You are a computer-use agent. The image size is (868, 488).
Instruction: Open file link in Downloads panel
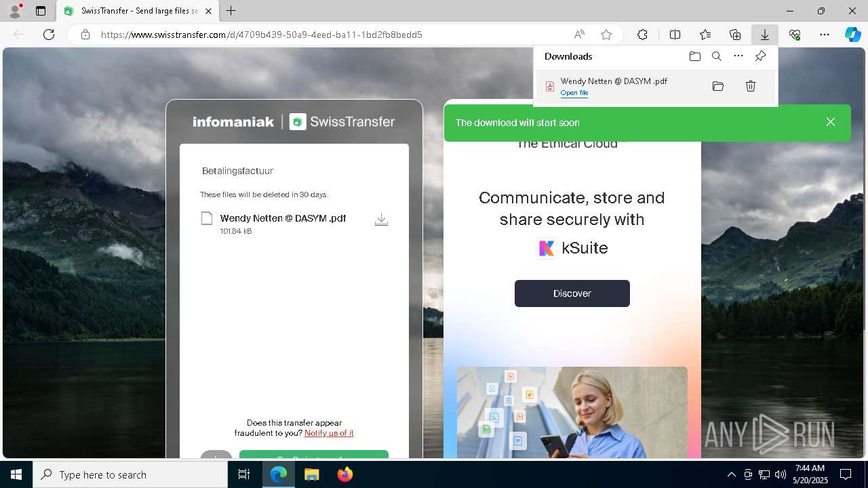574,93
